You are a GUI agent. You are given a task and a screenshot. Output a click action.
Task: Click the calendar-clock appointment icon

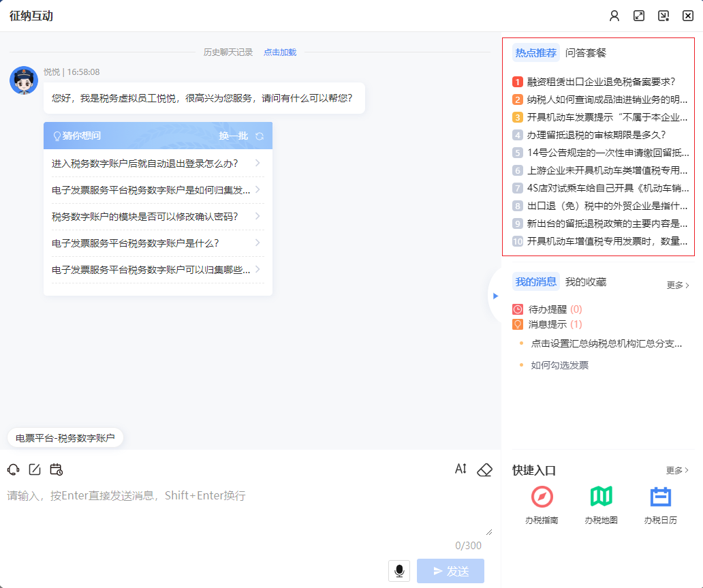[56, 469]
